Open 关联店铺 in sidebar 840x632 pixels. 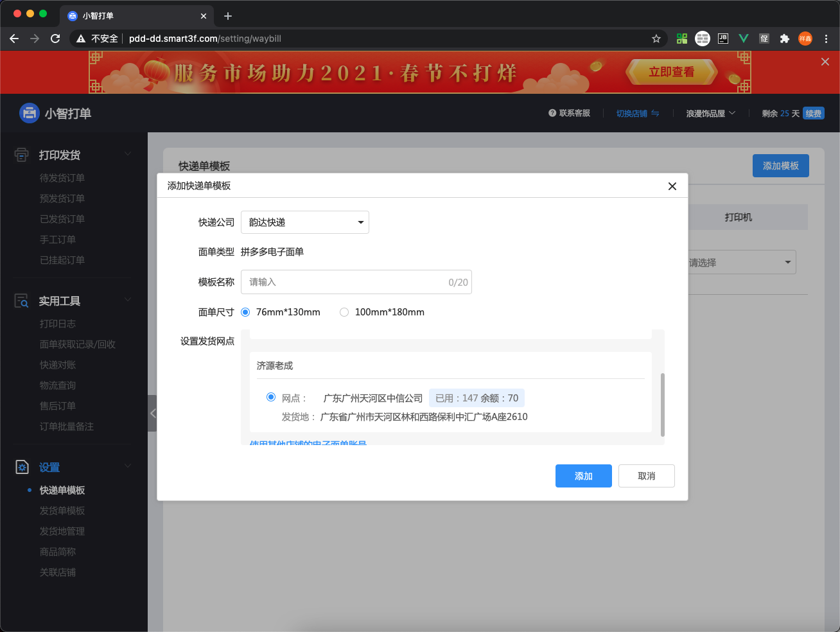[x=58, y=572]
